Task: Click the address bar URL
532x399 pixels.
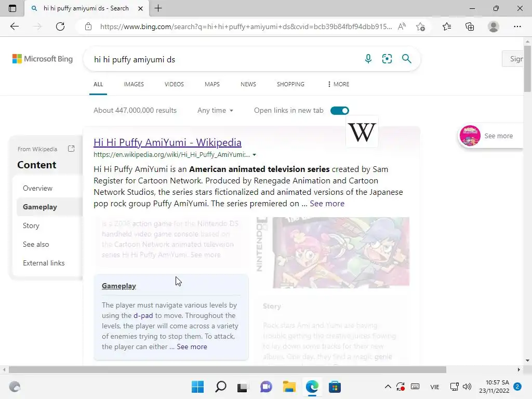Action: click(246, 26)
